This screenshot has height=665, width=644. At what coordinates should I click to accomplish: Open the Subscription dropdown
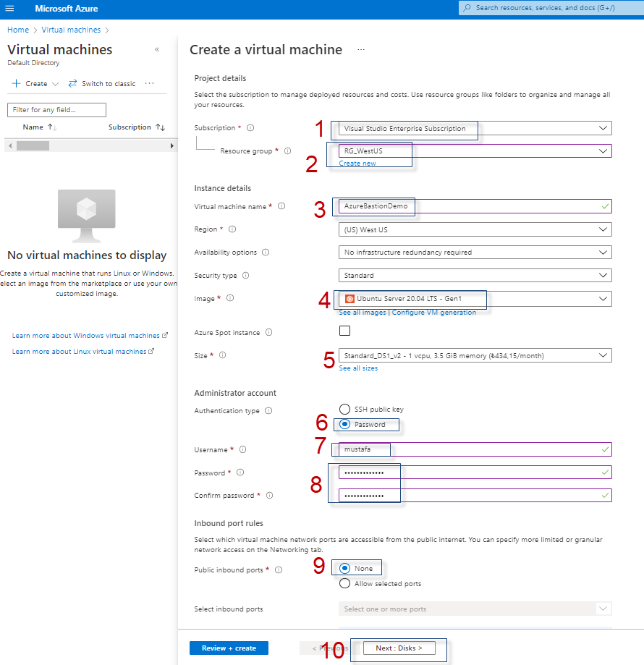tap(475, 128)
